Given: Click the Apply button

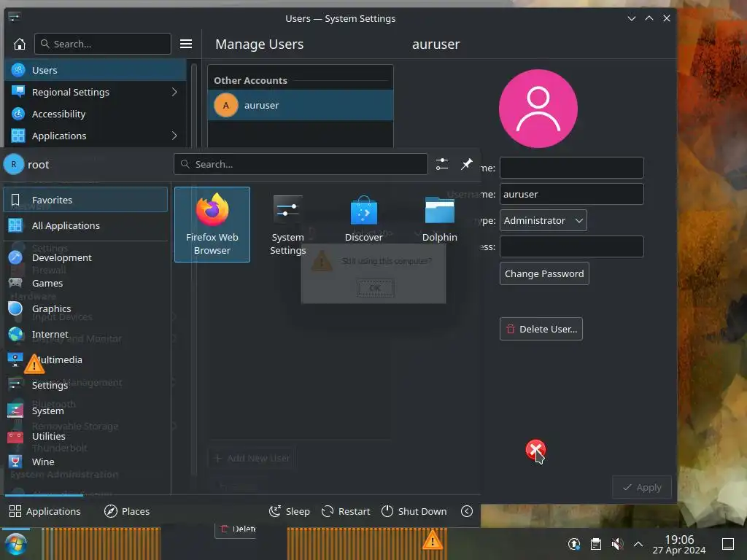Looking at the screenshot, I should click(x=642, y=487).
